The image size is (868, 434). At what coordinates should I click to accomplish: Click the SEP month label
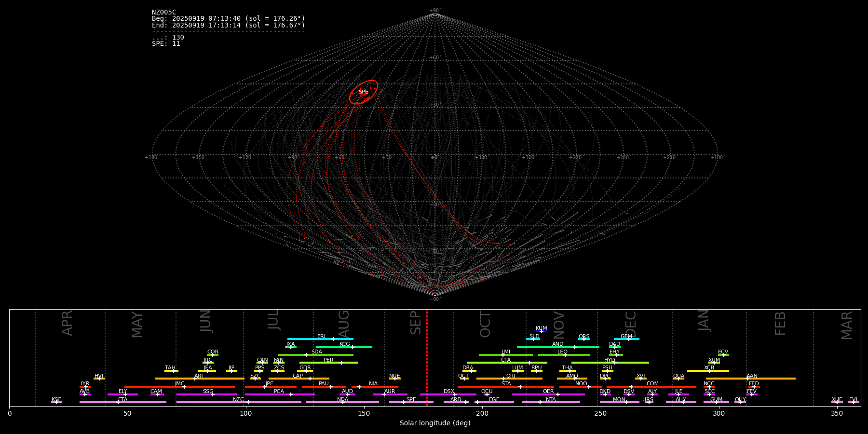coord(416,323)
